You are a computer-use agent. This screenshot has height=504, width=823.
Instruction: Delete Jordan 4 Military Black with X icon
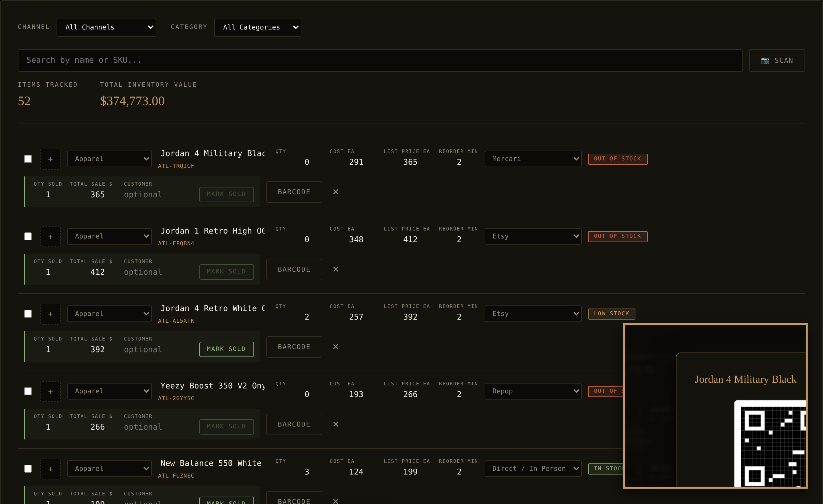[336, 192]
